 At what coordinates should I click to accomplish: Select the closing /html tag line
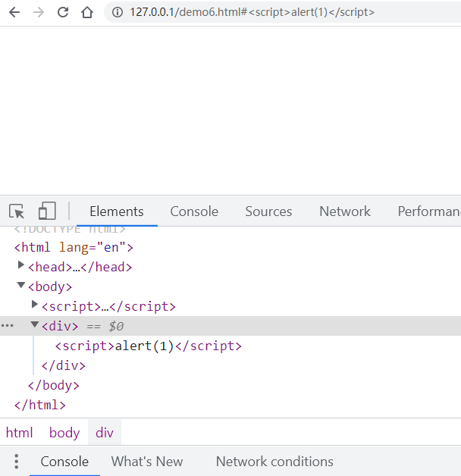(39, 406)
